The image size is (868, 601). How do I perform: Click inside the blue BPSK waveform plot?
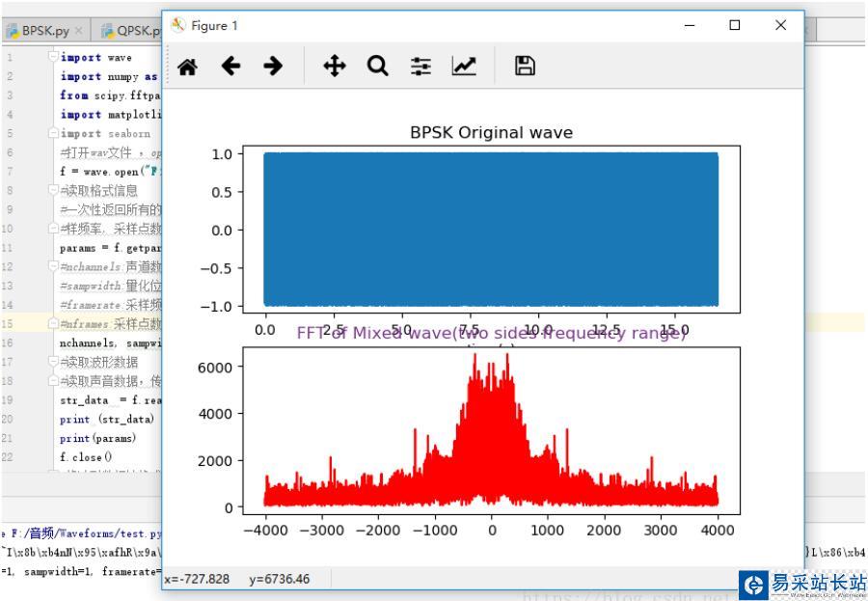pos(491,230)
